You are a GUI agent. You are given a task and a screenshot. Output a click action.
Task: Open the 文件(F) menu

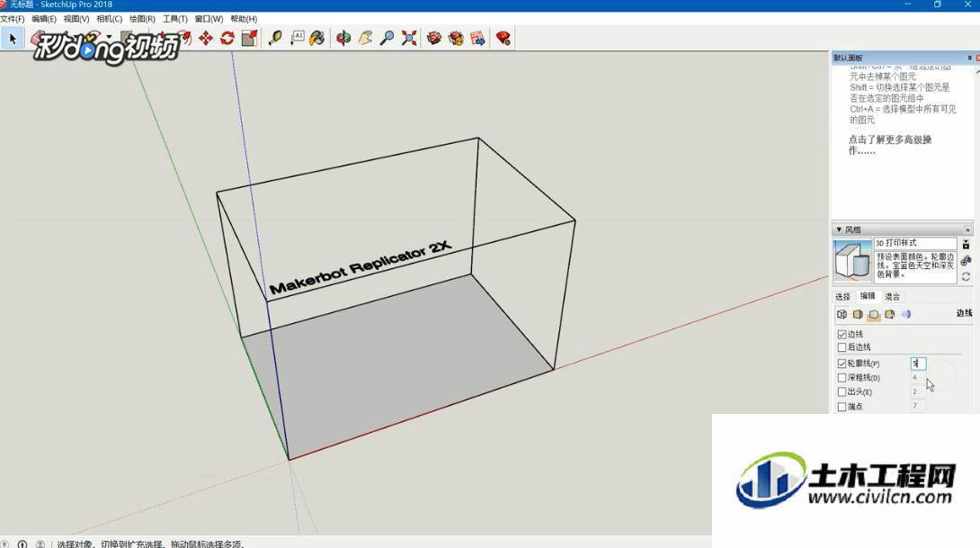13,19
